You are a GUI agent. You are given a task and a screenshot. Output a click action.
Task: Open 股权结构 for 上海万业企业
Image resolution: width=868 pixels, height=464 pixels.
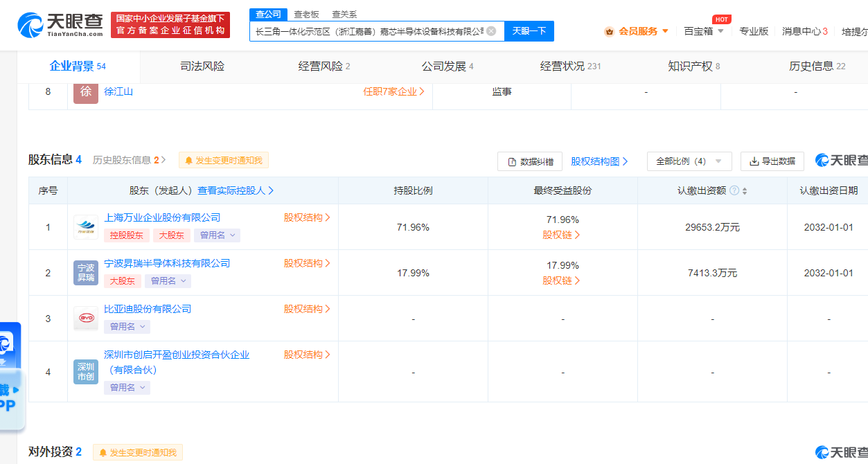pos(307,217)
